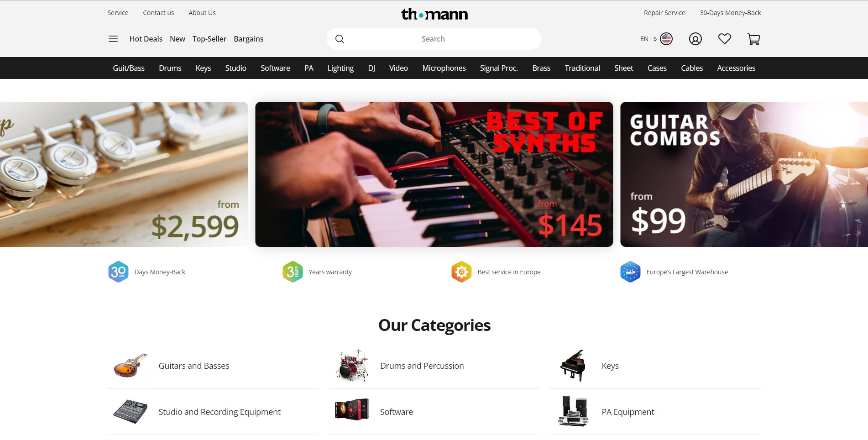Click the 30 Days Money-Back badge icon
This screenshot has height=440, width=868.
118,272
